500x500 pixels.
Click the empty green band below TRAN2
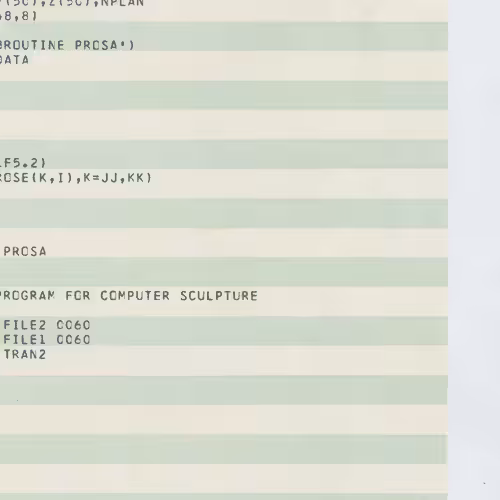(224, 390)
